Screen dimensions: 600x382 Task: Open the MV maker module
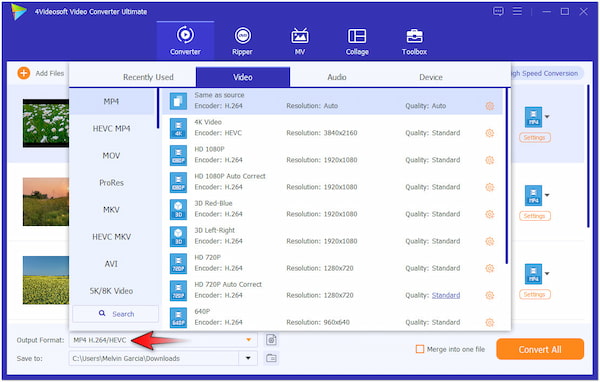tap(300, 40)
